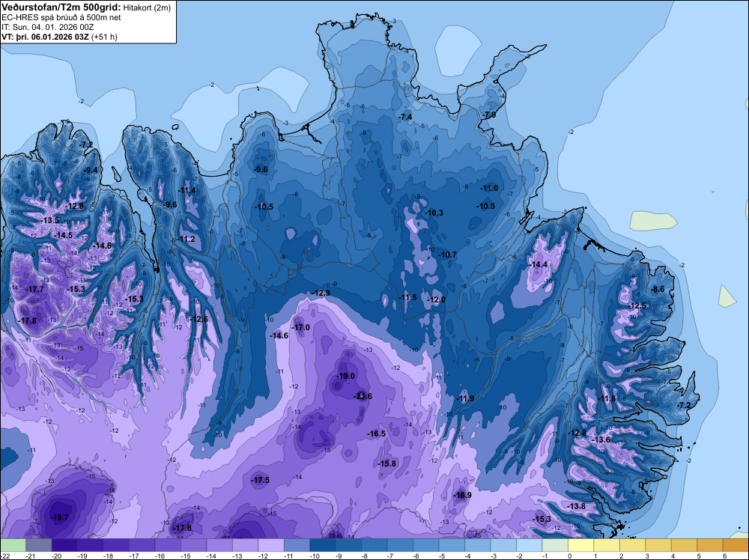Select the pale yellow legend swatch labeled 0
The height and width of the screenshot is (560, 749).
point(581,545)
